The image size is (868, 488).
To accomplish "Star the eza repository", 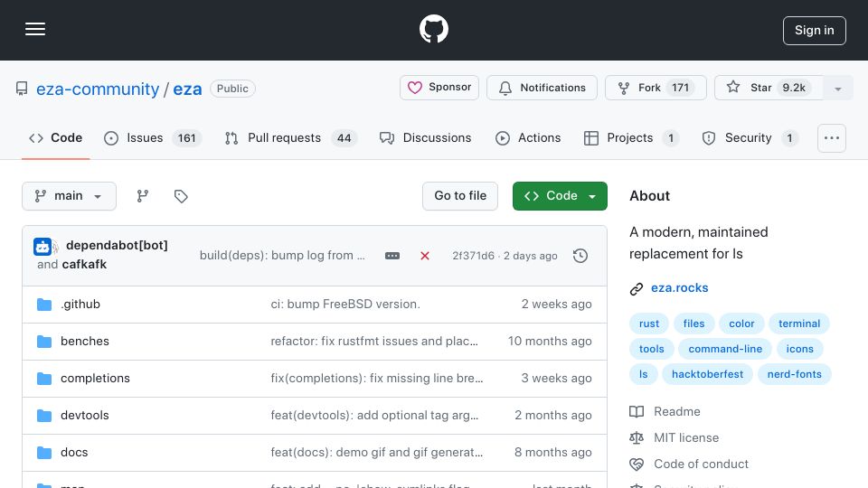I will pyautogui.click(x=769, y=88).
